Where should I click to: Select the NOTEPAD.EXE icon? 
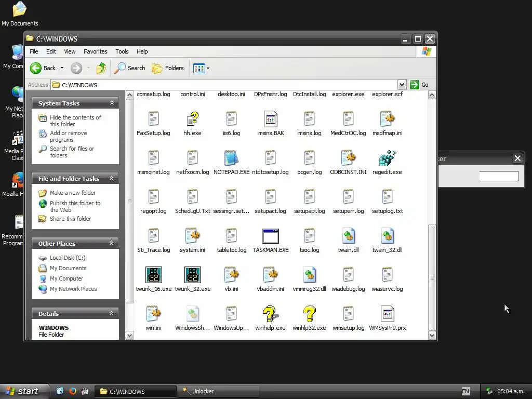click(x=231, y=158)
